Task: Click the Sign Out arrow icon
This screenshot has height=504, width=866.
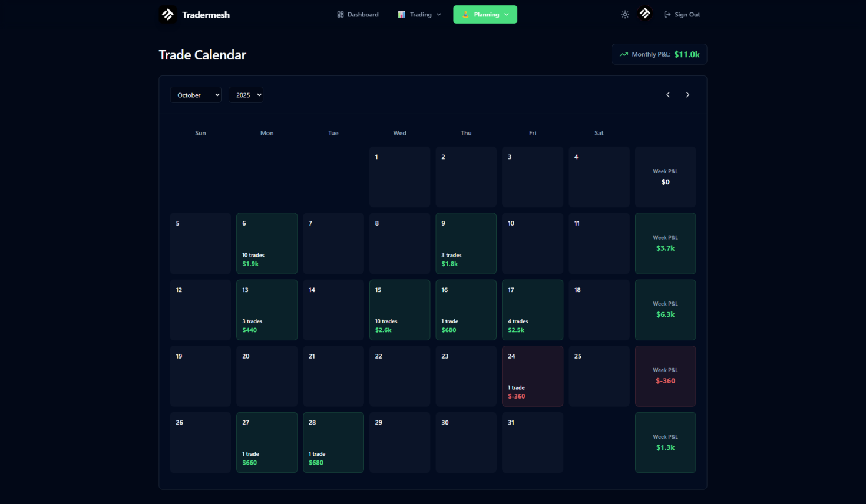Action: 667,15
